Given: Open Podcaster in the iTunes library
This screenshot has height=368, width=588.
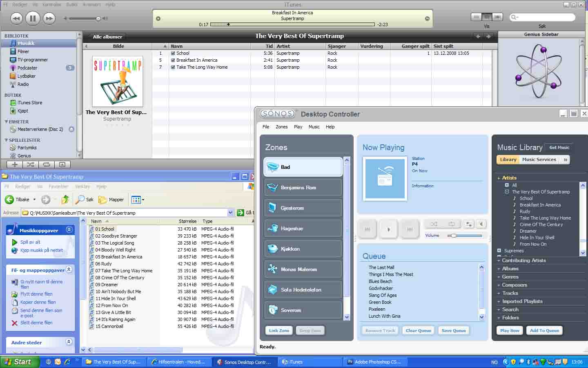Looking at the screenshot, I should coord(27,68).
